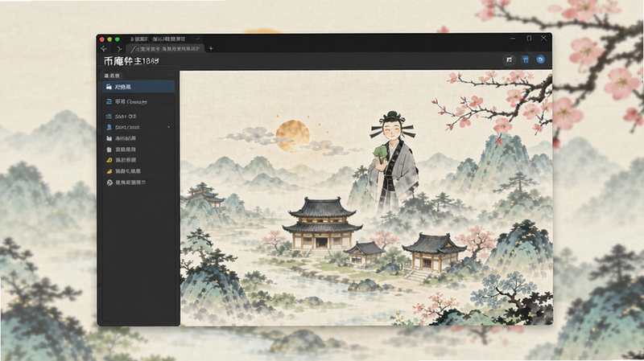Open the last sidebar row with the circular globe icon
644x361 pixels.
pyautogui.click(x=138, y=183)
